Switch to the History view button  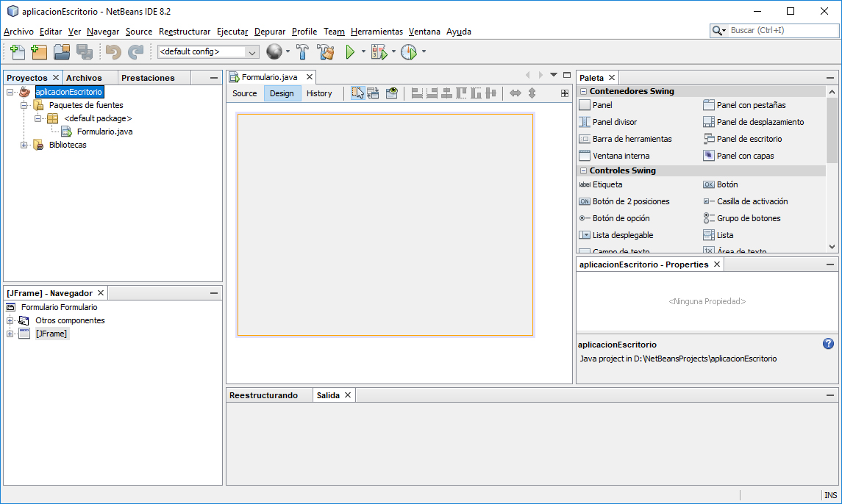point(319,93)
